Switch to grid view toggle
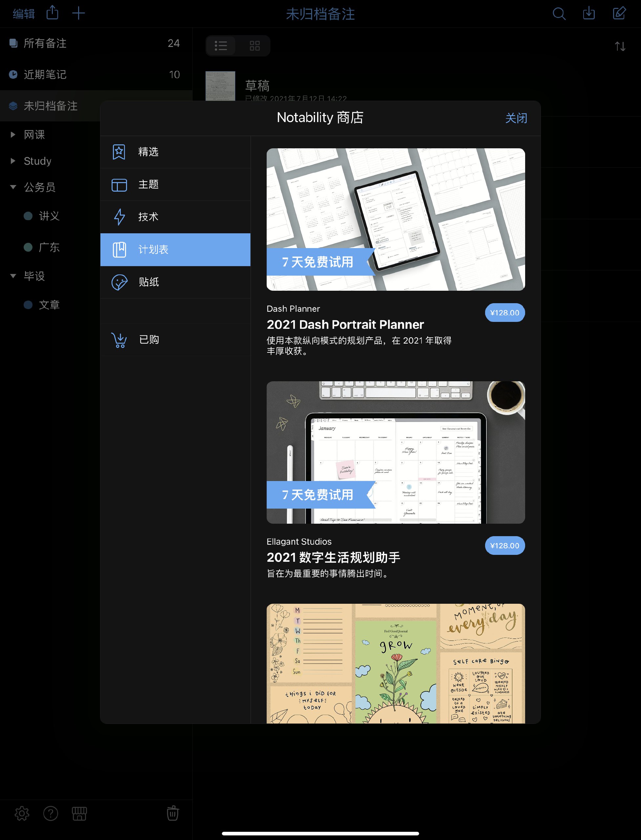The height and width of the screenshot is (840, 641). tap(254, 46)
